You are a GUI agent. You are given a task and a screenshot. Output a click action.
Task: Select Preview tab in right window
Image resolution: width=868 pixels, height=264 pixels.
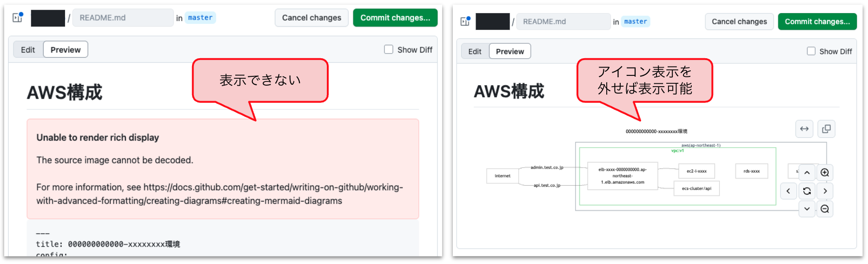pos(510,51)
